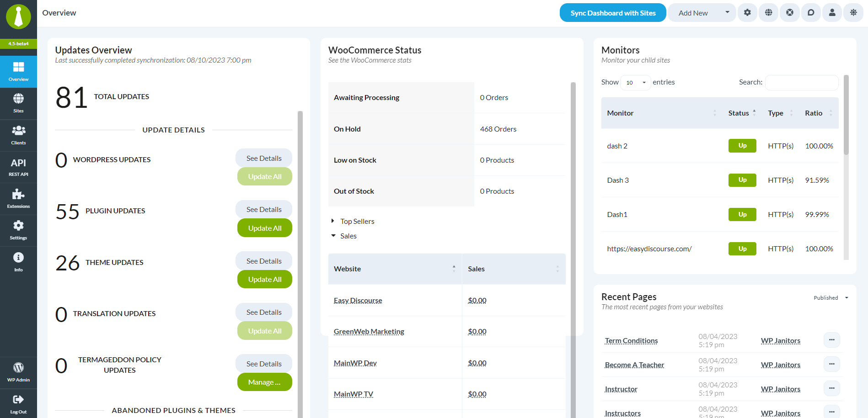Update All plugin updates
868x418 pixels.
coord(265,228)
